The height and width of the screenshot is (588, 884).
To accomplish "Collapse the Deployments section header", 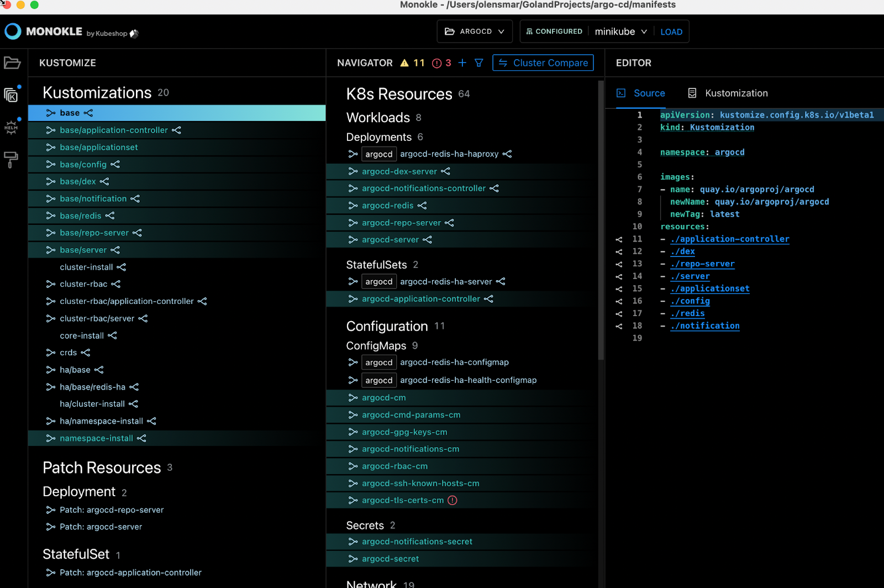I will (378, 137).
